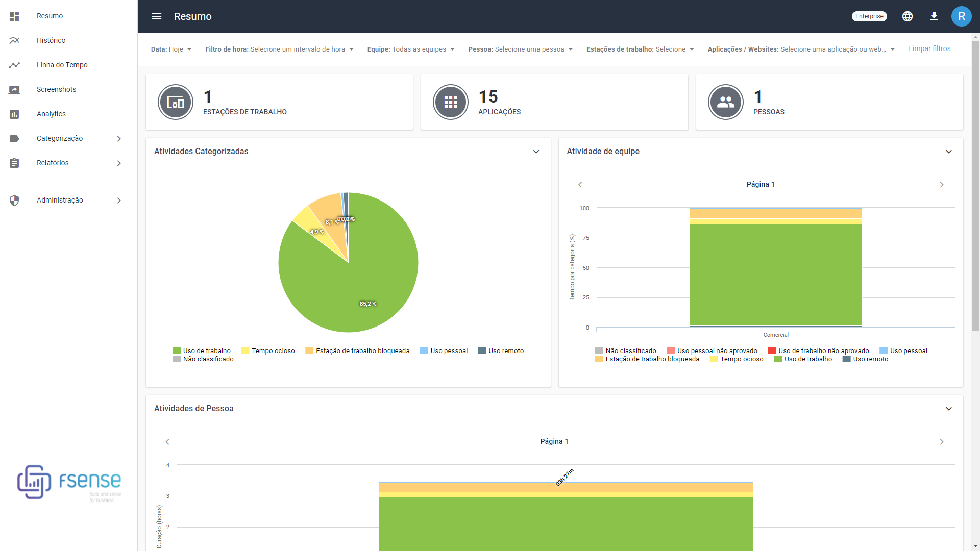The width and height of the screenshot is (980, 551).
Task: Click the download agent icon in topbar
Action: tap(934, 16)
